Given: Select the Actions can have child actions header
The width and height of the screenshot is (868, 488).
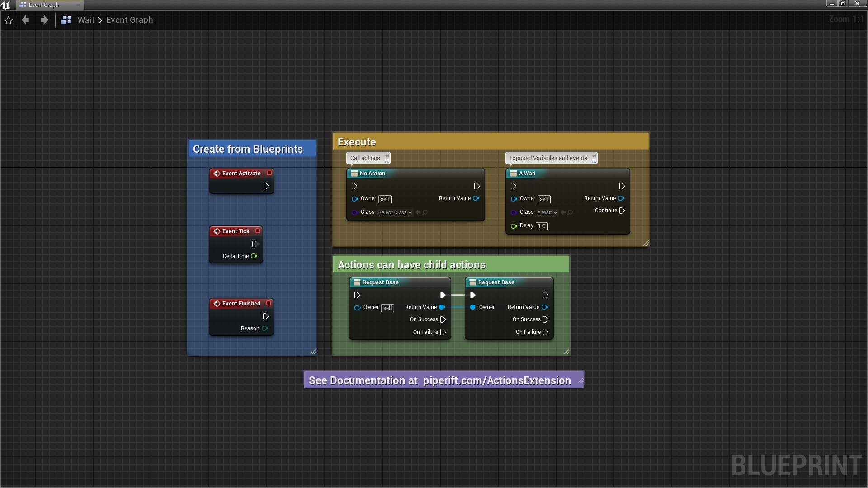Looking at the screenshot, I should pyautogui.click(x=451, y=264).
